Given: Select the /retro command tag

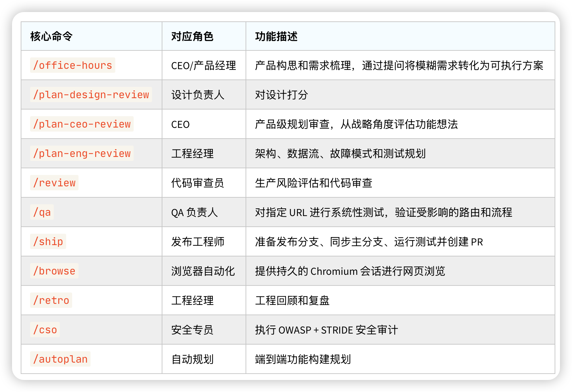Looking at the screenshot, I should 51,300.
